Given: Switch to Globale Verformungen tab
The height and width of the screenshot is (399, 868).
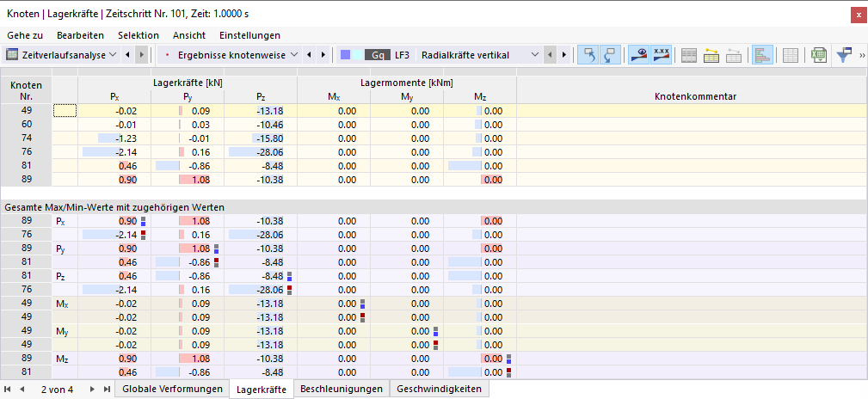Looking at the screenshot, I should click(172, 389).
